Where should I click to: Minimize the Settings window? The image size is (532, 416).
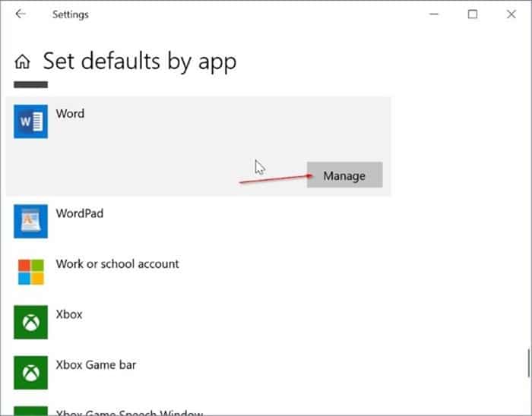(434, 14)
